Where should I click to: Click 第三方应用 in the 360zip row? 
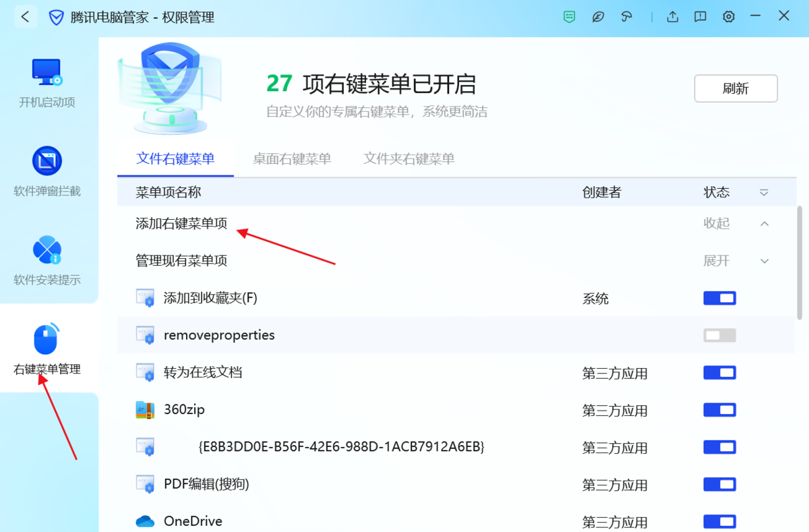(x=615, y=411)
